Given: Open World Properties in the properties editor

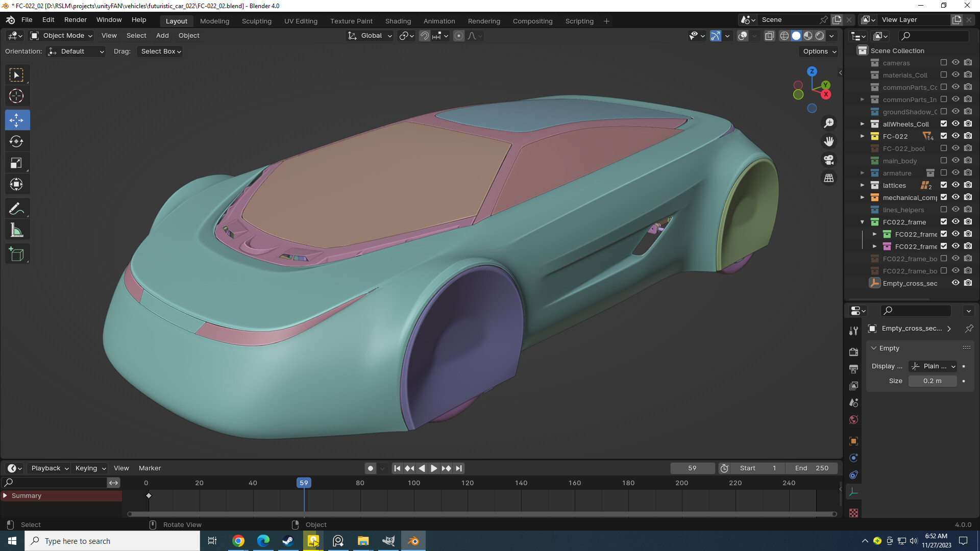Looking at the screenshot, I should click(x=853, y=419).
